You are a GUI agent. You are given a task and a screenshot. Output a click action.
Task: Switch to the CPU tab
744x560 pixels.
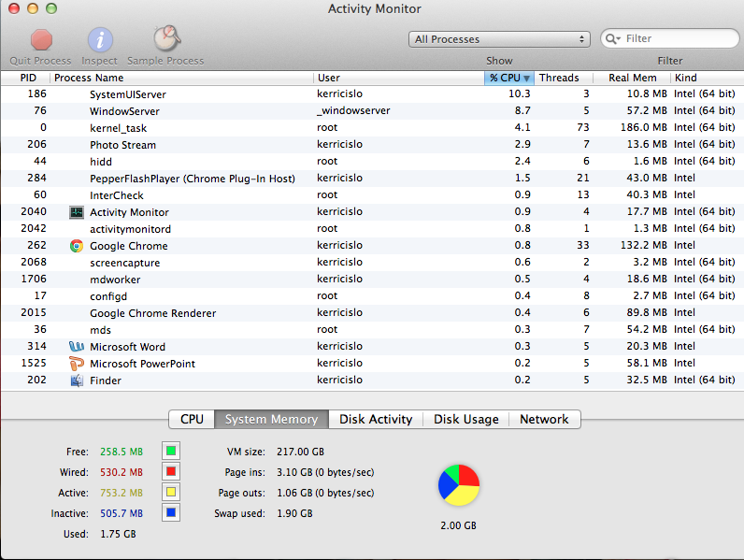click(192, 419)
